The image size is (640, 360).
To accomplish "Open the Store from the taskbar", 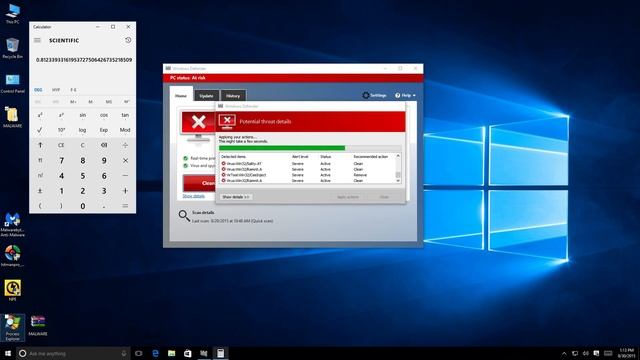I will click(x=187, y=353).
